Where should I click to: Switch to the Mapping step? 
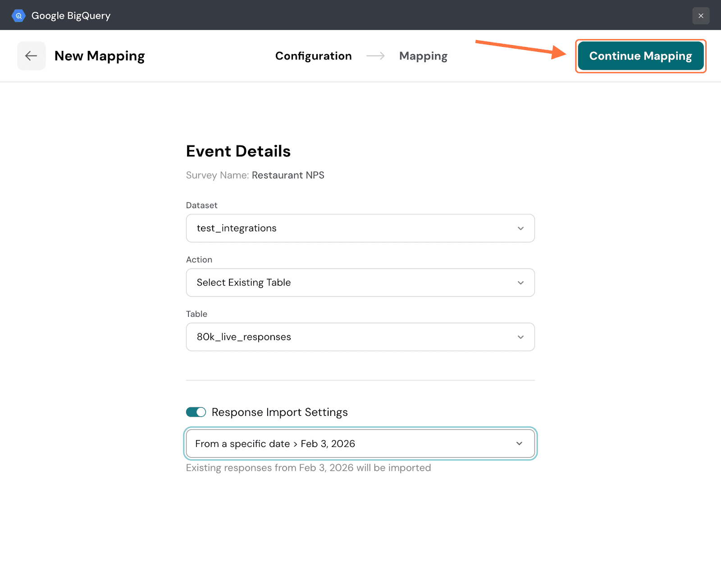[x=423, y=56]
